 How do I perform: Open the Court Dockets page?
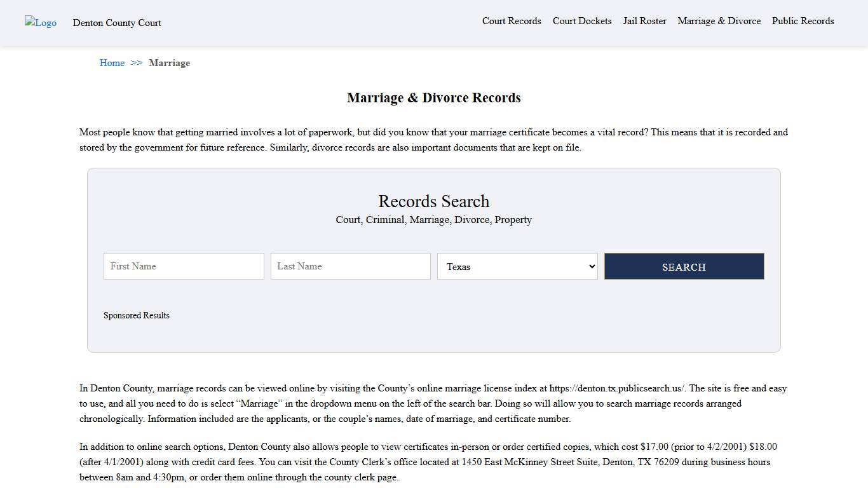pos(581,21)
